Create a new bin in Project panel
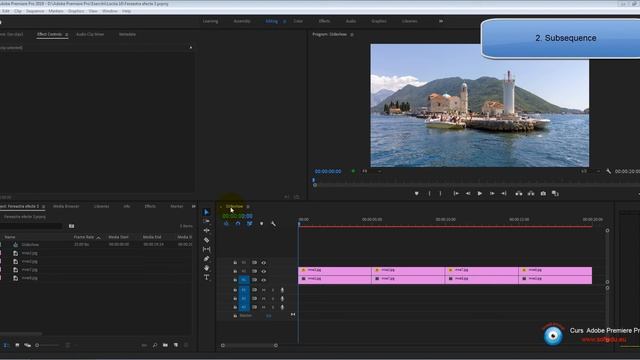This screenshot has height=360, width=640. (165, 345)
